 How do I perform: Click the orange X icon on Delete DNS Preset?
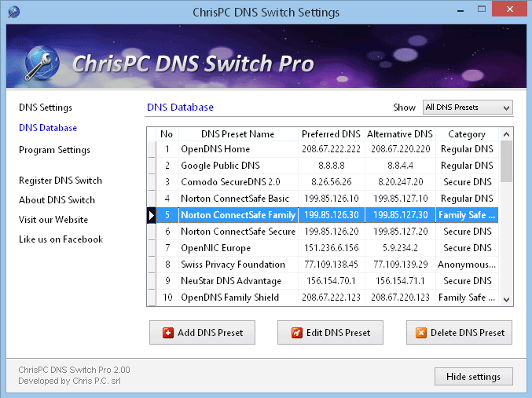[421, 333]
